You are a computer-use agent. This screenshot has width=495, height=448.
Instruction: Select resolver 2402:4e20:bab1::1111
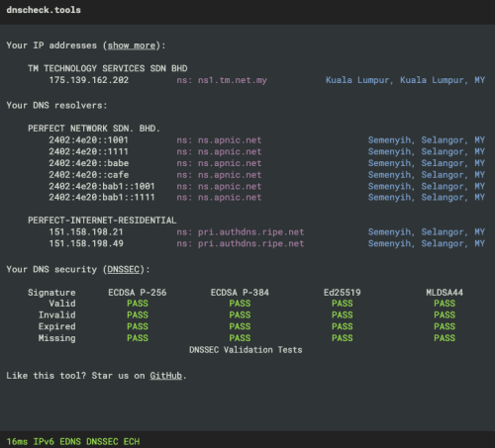pos(102,197)
